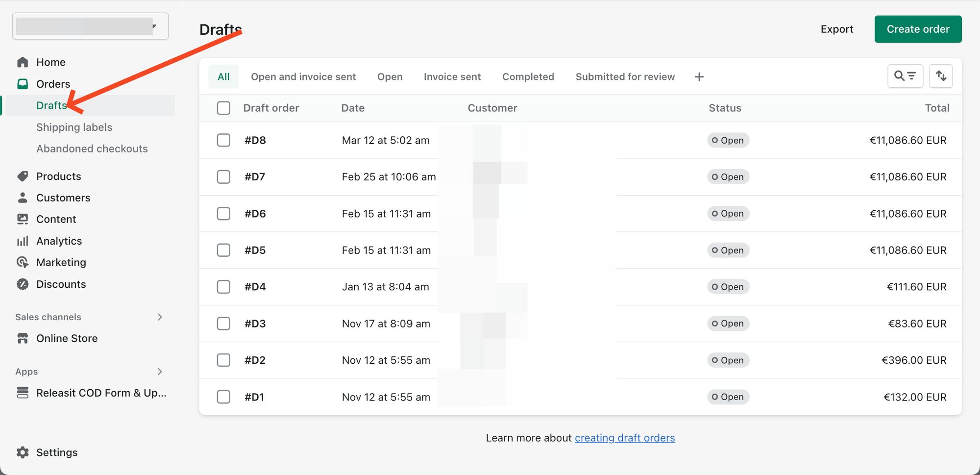Screen dimensions: 980x475
Task: Tick the checkbox for draft #D8
Action: click(223, 140)
